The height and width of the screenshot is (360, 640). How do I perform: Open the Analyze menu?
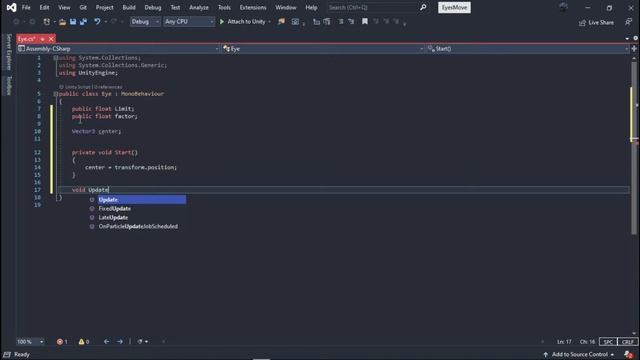[199, 7]
